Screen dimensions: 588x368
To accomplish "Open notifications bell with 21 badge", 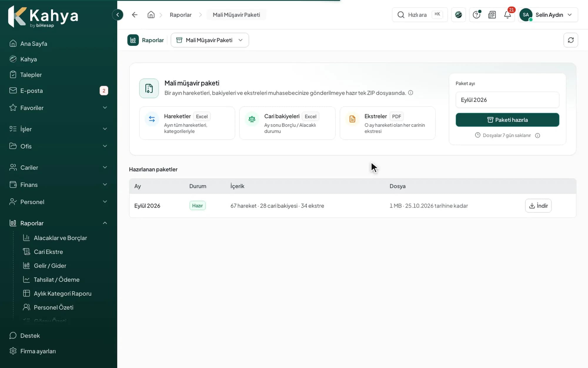I will point(508,15).
